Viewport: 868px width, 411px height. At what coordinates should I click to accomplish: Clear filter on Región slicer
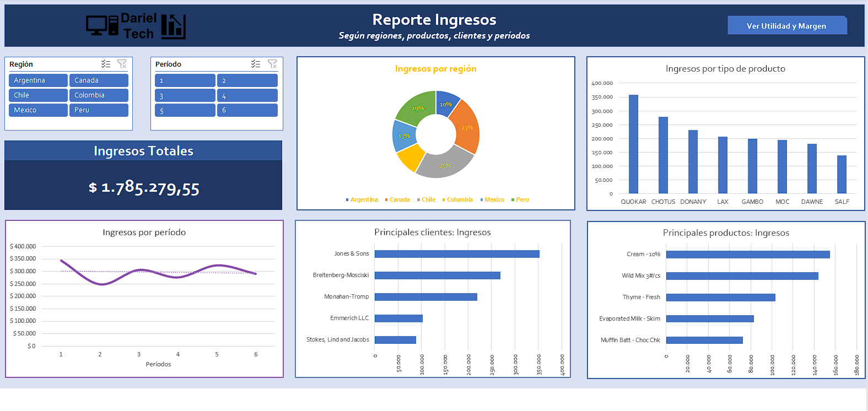[x=122, y=64]
